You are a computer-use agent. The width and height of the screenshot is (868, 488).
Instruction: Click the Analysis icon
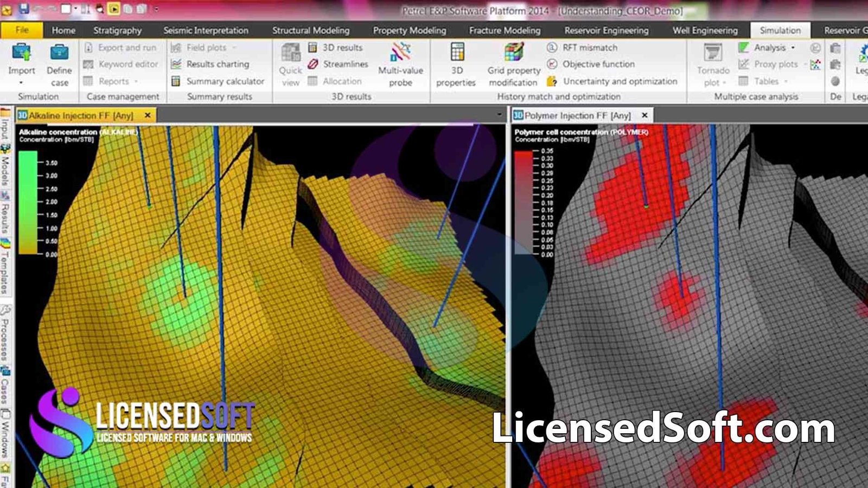[744, 48]
